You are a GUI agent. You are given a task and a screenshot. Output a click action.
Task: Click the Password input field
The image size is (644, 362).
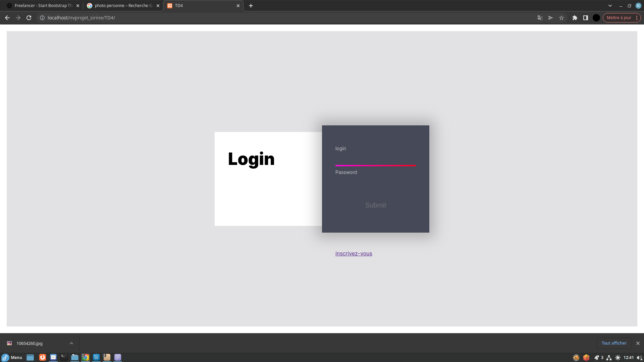(x=375, y=183)
